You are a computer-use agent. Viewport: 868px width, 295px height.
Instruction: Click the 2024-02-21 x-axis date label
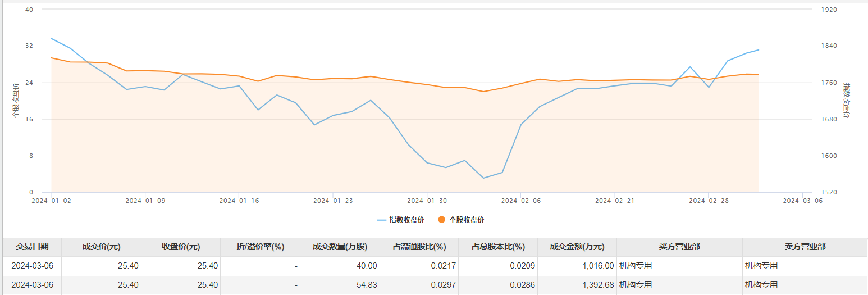(x=615, y=200)
